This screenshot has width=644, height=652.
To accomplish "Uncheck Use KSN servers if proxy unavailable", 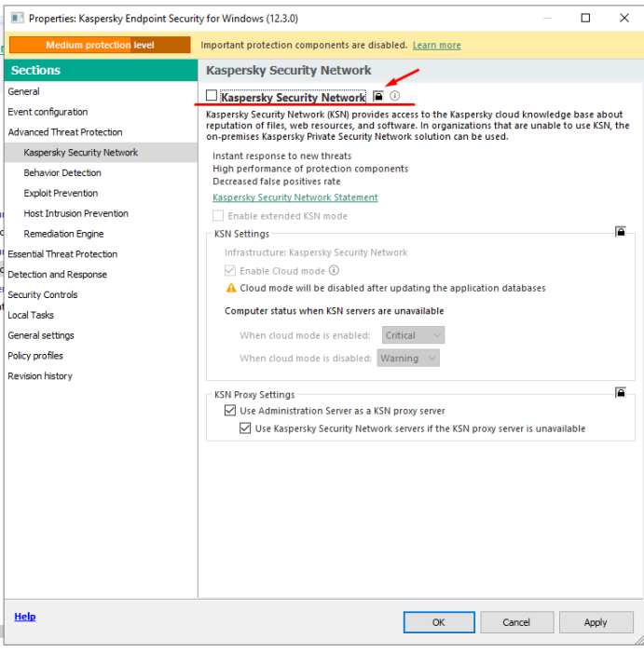I will (245, 428).
